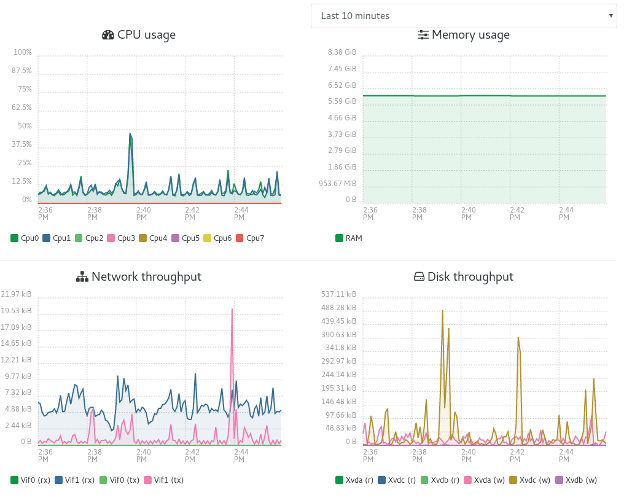Screen dimensions: 624x500
Task: Toggle the Xvdc (w) legend swatch
Action: [513, 480]
